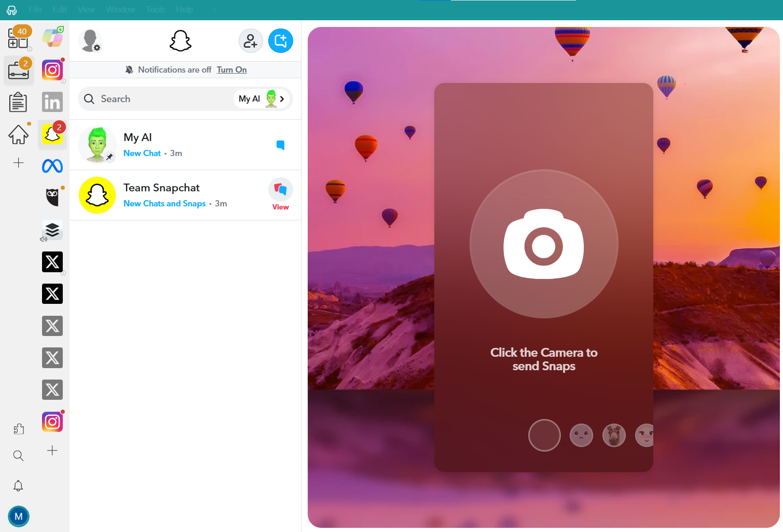
Task: Open Buffer from the sidebar
Action: [x=52, y=230]
